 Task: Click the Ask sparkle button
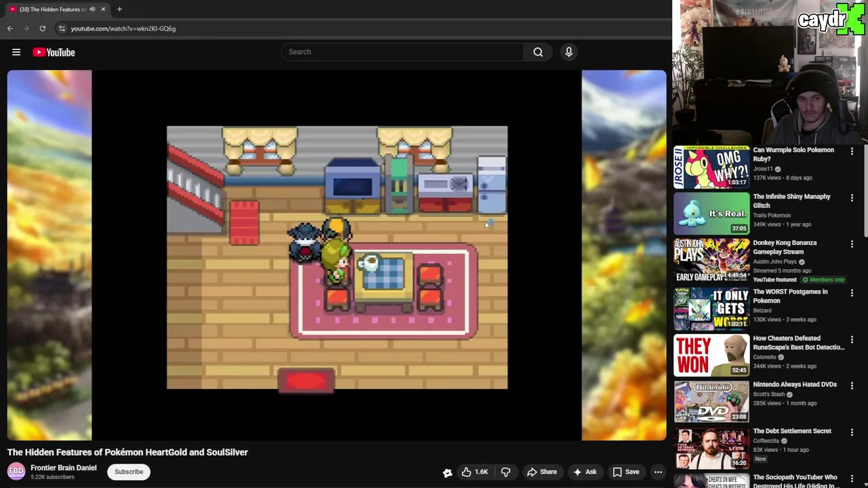point(585,472)
